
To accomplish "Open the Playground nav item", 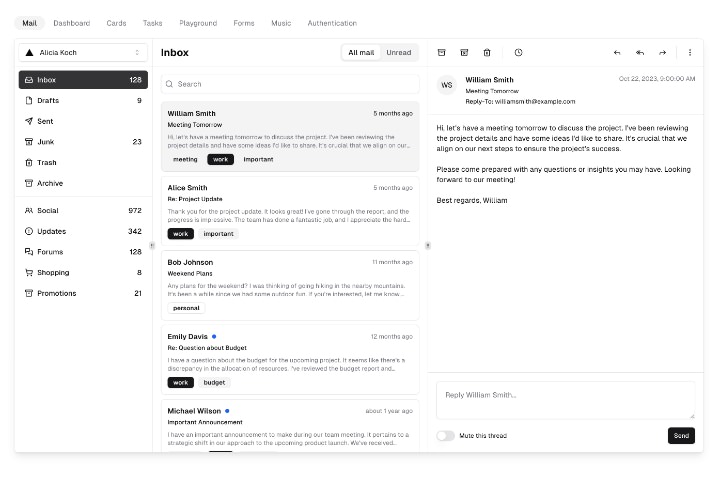I will [198, 23].
